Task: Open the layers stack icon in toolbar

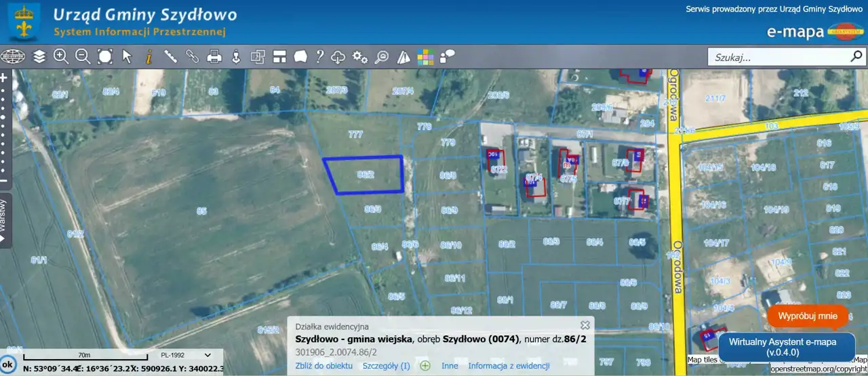Action: click(39, 57)
